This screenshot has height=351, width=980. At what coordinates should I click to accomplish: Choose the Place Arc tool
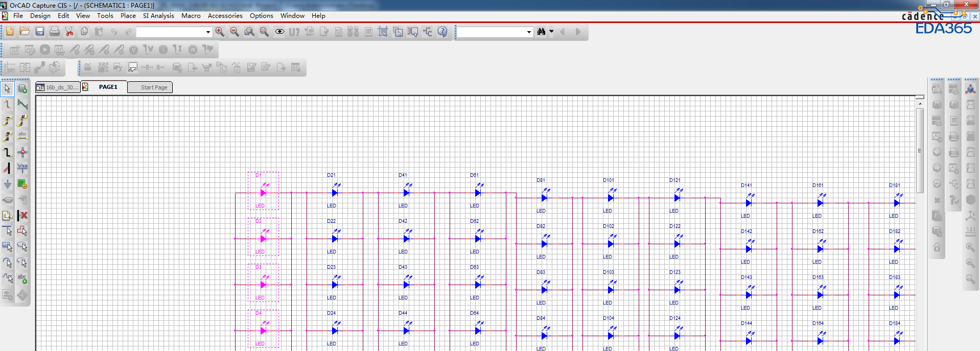pyautogui.click(x=8, y=263)
